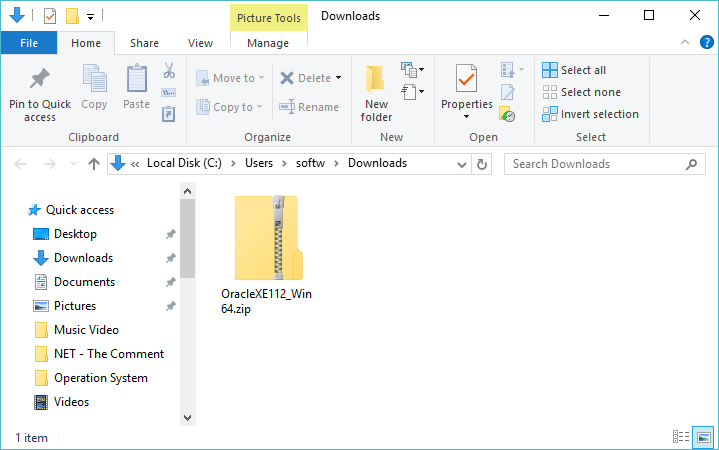
Task: Go up one folder level arrow
Action: click(94, 164)
